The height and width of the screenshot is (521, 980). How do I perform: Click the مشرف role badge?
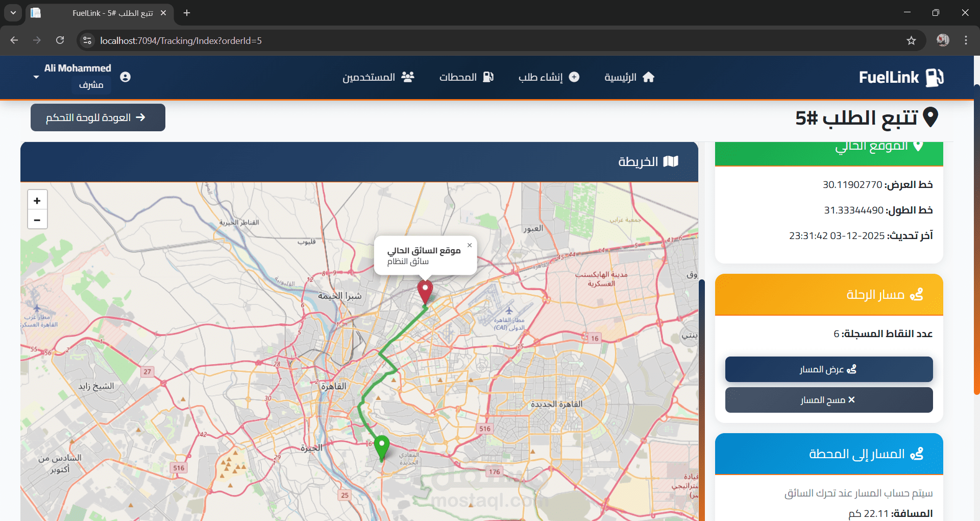tap(91, 85)
